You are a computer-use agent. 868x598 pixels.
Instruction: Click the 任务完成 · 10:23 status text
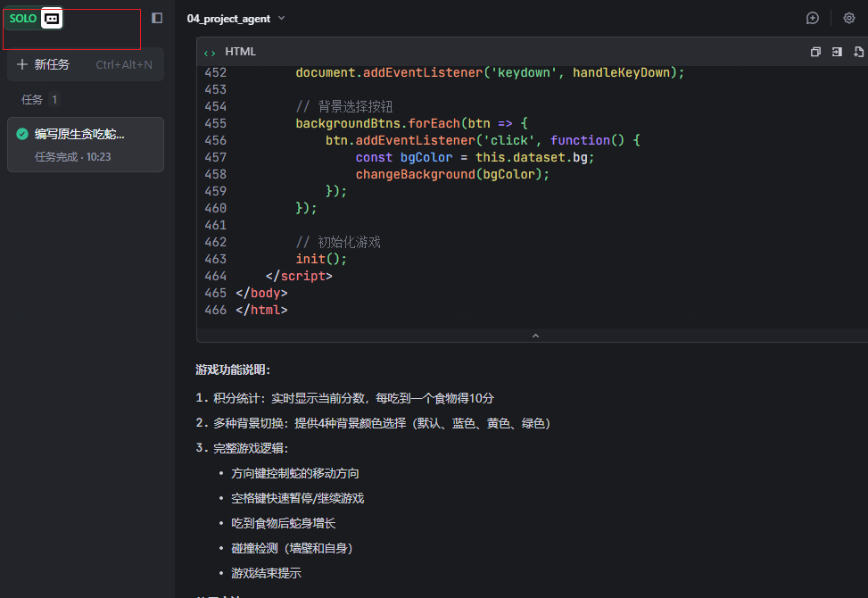point(72,157)
